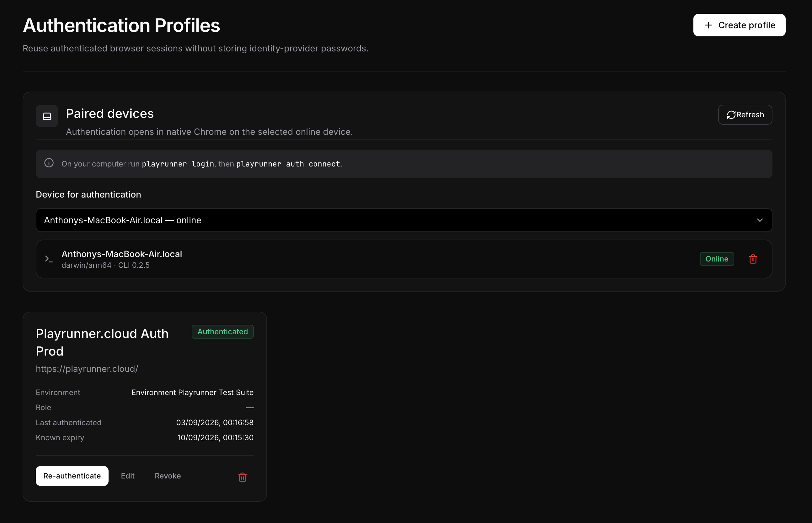Viewport: 812px width, 523px height.
Task: Click the 'Environment Playrunner Test Suite' value
Action: (192, 392)
